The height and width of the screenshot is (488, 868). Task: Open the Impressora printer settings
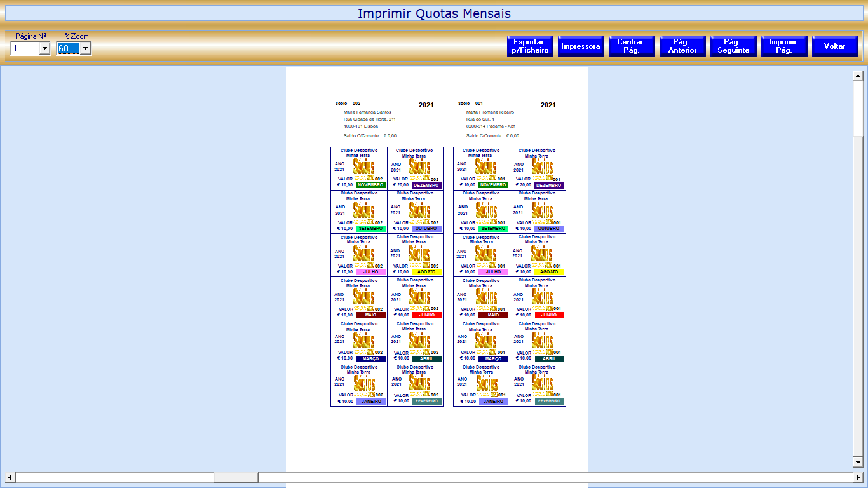(x=581, y=46)
